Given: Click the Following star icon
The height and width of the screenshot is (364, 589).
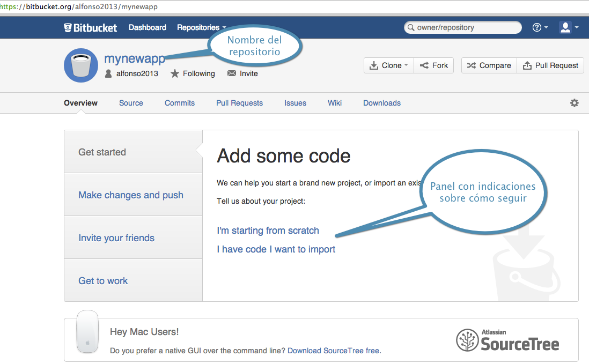Looking at the screenshot, I should point(175,73).
